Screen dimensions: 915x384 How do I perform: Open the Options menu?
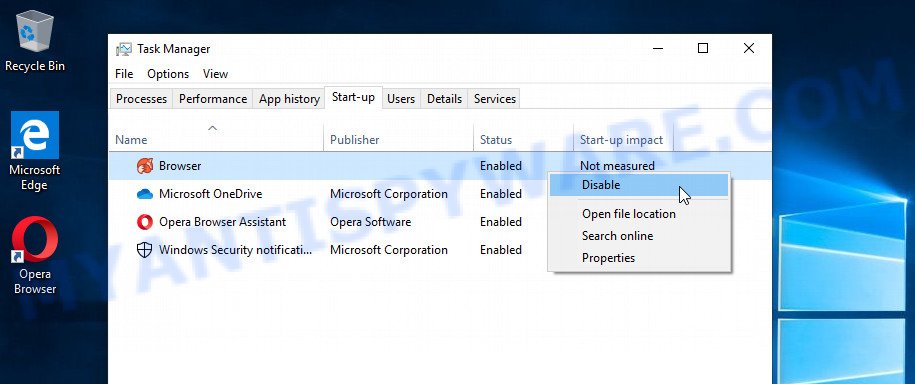point(168,74)
